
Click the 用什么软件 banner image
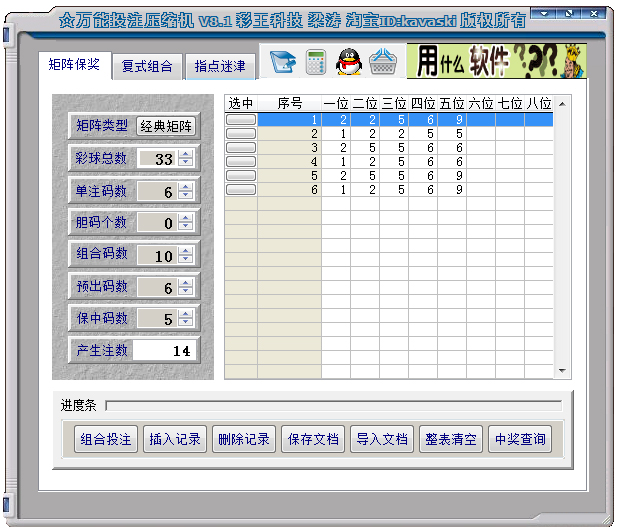497,61
